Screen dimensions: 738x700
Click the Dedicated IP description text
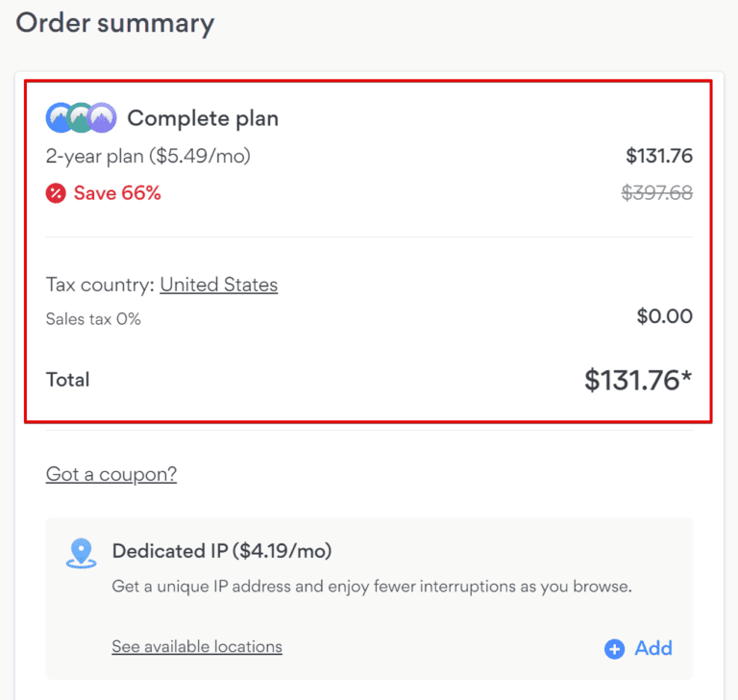click(371, 586)
